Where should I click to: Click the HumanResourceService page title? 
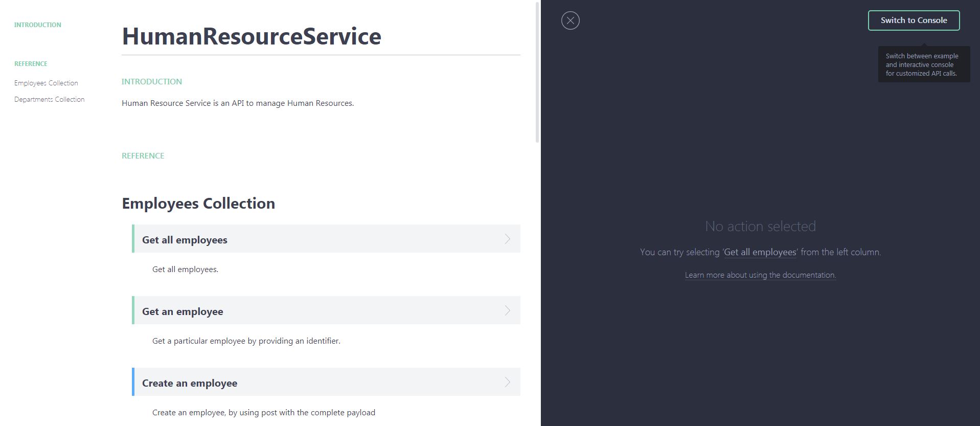[x=251, y=36]
